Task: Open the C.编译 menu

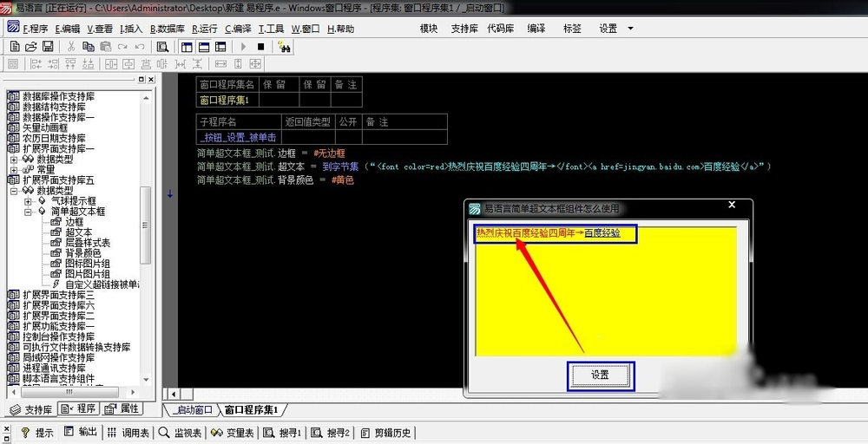Action: point(238,29)
